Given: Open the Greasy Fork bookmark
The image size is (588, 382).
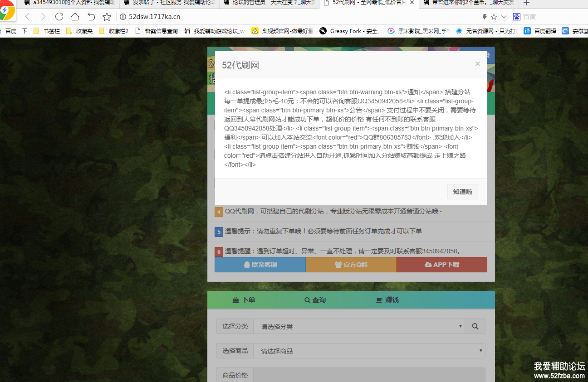Looking at the screenshot, I should click(x=349, y=31).
